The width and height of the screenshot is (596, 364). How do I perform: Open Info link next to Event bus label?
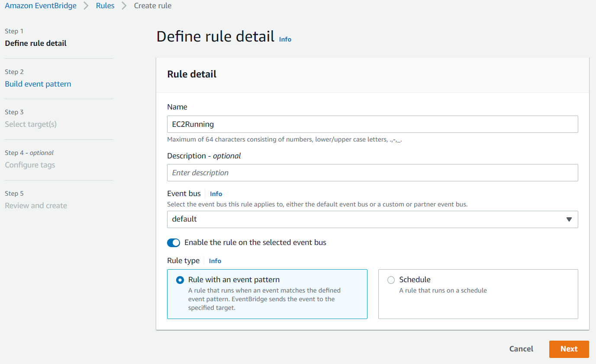click(216, 194)
